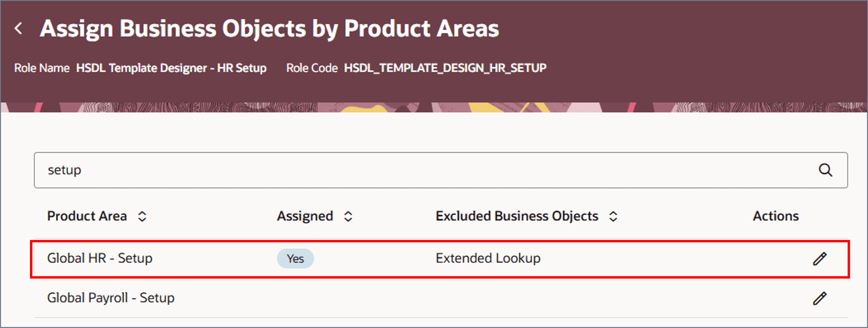Click the Extended Lookup excluded object
Screen dimensions: 868x328
(488, 258)
